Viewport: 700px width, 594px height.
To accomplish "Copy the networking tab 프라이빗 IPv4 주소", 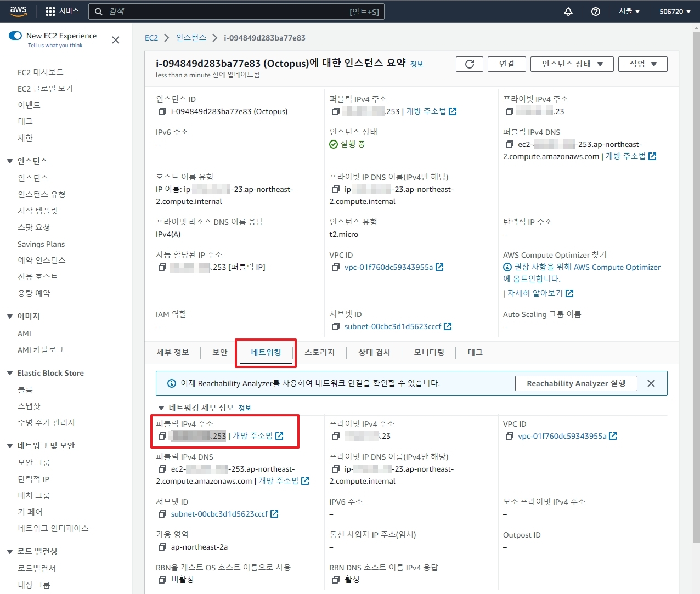I will point(336,436).
